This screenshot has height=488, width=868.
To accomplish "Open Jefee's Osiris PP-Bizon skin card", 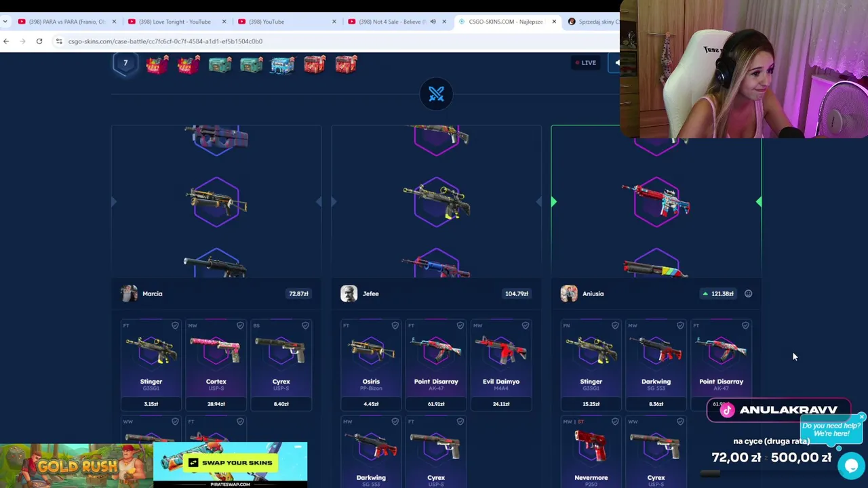I will (371, 365).
